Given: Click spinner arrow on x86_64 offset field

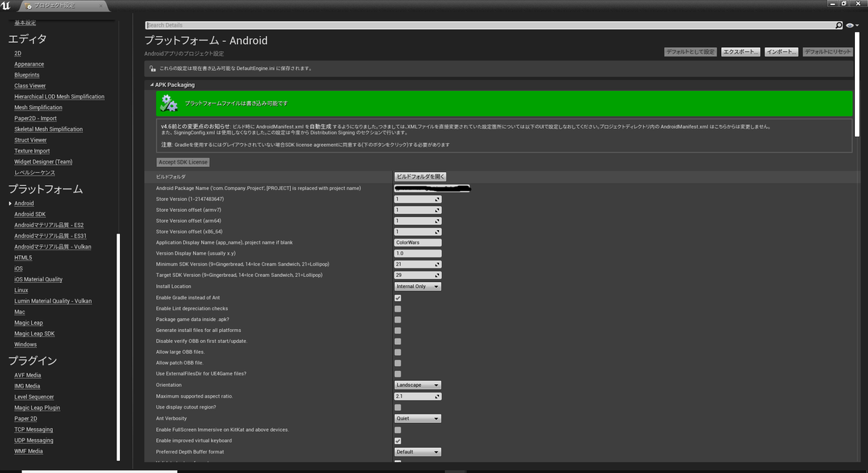Looking at the screenshot, I should pyautogui.click(x=437, y=231).
